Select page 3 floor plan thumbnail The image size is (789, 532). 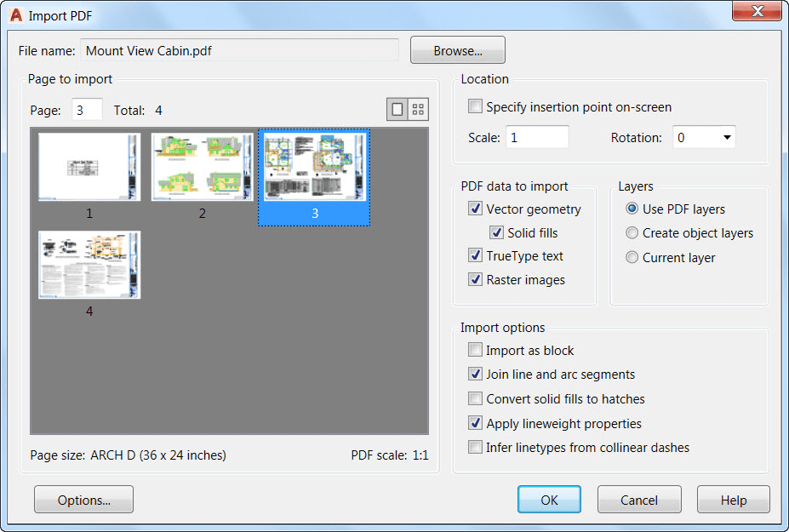click(x=314, y=167)
